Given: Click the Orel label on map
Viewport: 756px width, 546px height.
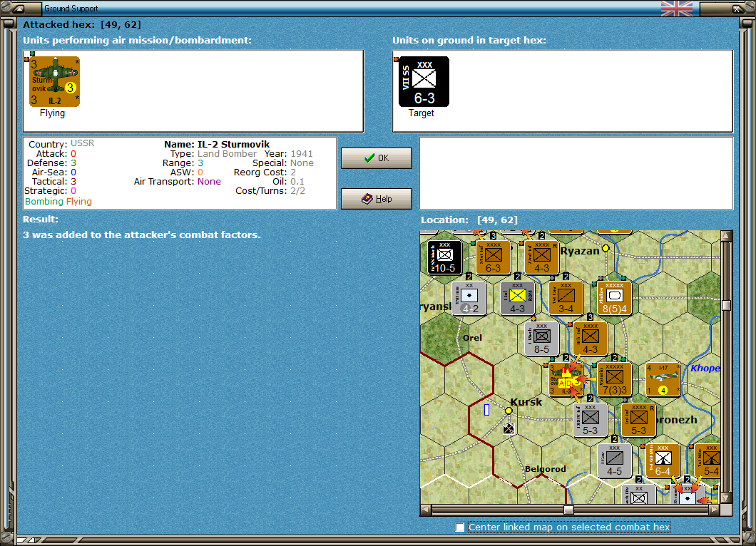Looking at the screenshot, I should (x=472, y=338).
